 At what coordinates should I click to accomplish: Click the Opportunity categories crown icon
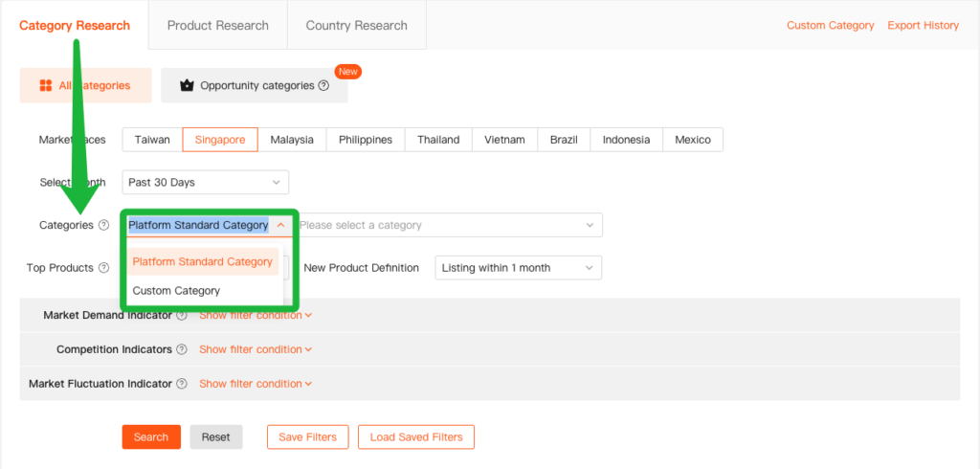coord(186,85)
